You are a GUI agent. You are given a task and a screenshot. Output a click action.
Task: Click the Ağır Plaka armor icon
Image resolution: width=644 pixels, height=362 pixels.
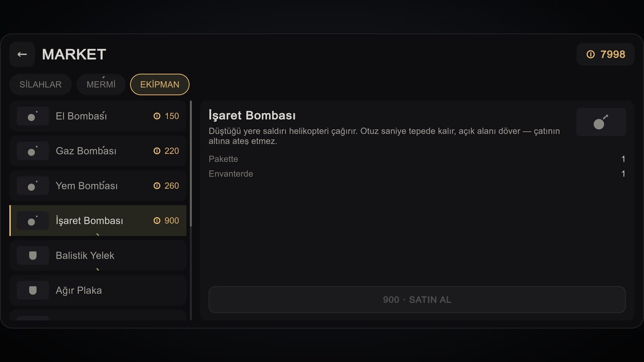[33, 290]
